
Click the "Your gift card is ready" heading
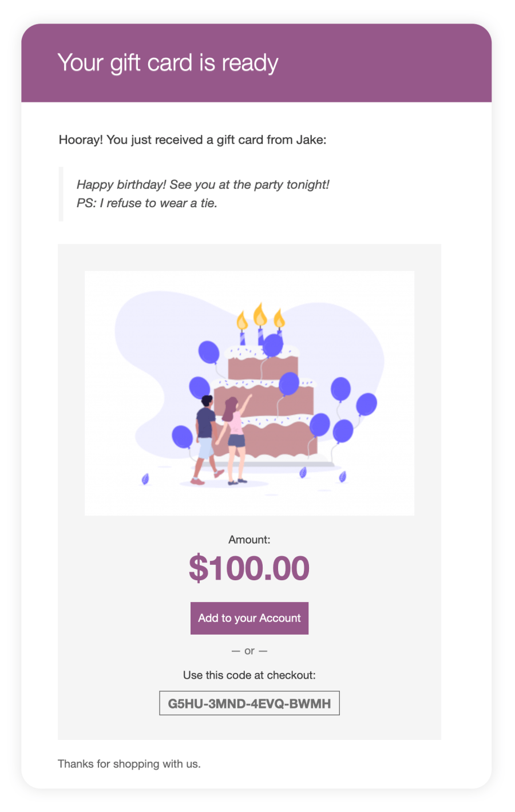click(168, 63)
